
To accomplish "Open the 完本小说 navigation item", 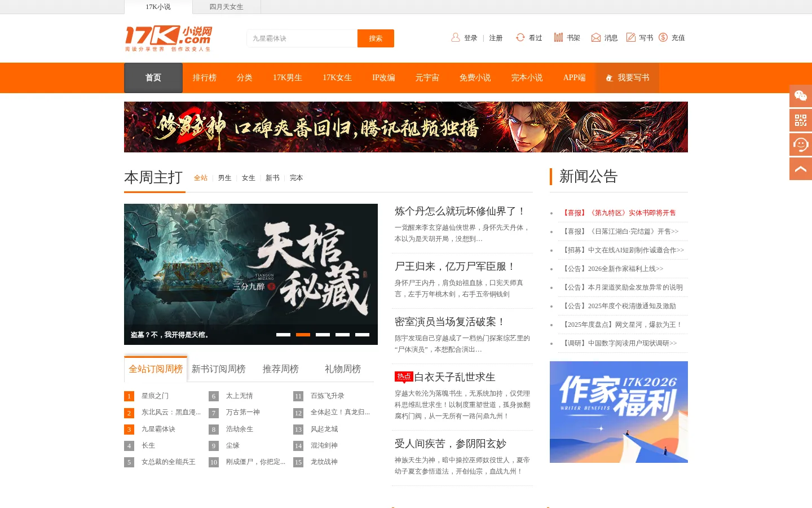I will point(527,78).
